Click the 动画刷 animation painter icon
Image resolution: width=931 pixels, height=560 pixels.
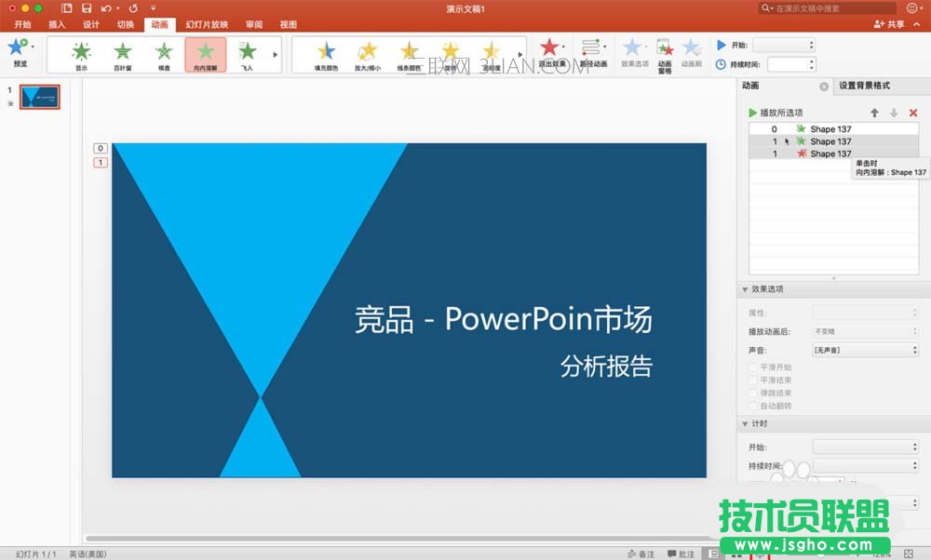(x=692, y=52)
